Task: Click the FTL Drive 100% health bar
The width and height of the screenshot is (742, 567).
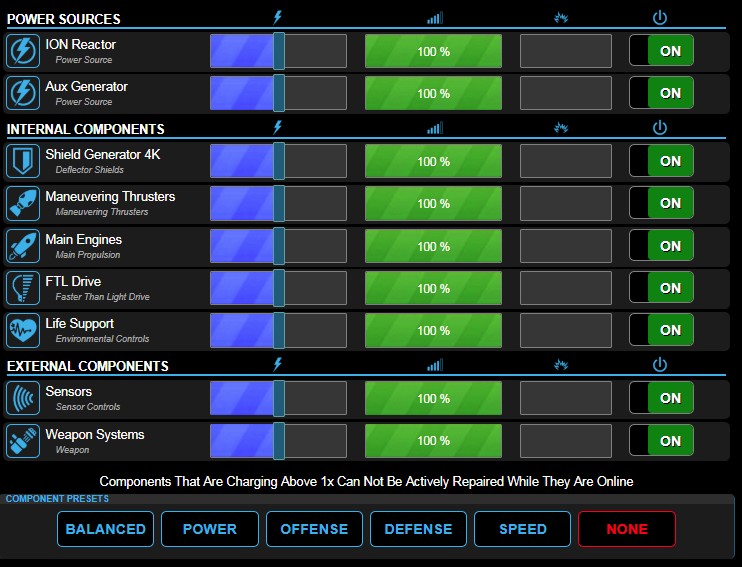Action: pyautogui.click(x=433, y=288)
